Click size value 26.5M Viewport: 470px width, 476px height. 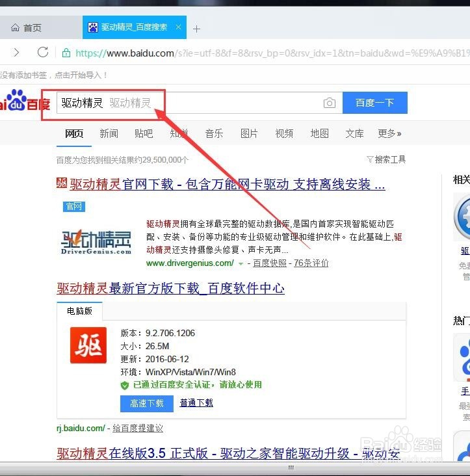[x=157, y=346]
